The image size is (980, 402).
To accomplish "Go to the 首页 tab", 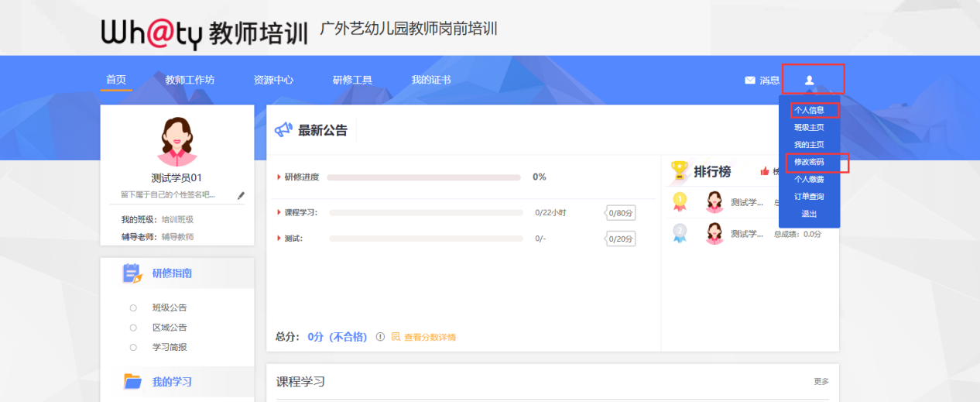I will tap(116, 80).
